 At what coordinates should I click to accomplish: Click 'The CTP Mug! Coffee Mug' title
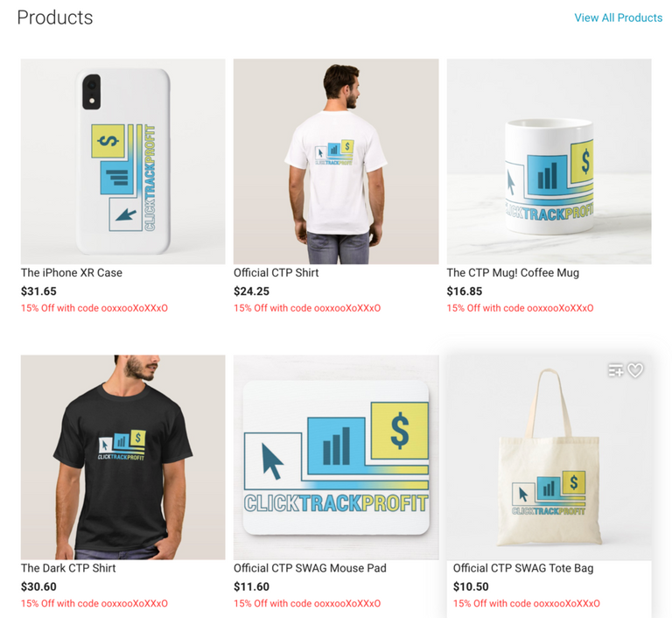tap(513, 273)
